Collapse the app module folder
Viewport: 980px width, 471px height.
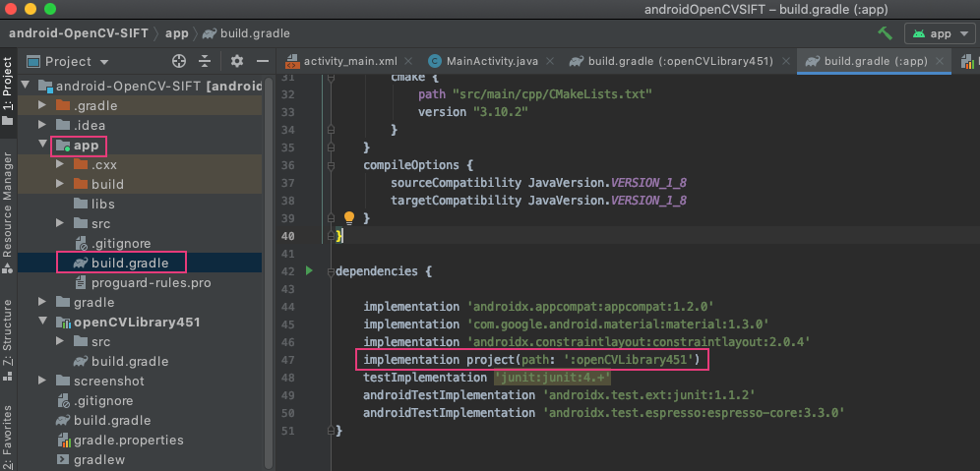coord(42,145)
